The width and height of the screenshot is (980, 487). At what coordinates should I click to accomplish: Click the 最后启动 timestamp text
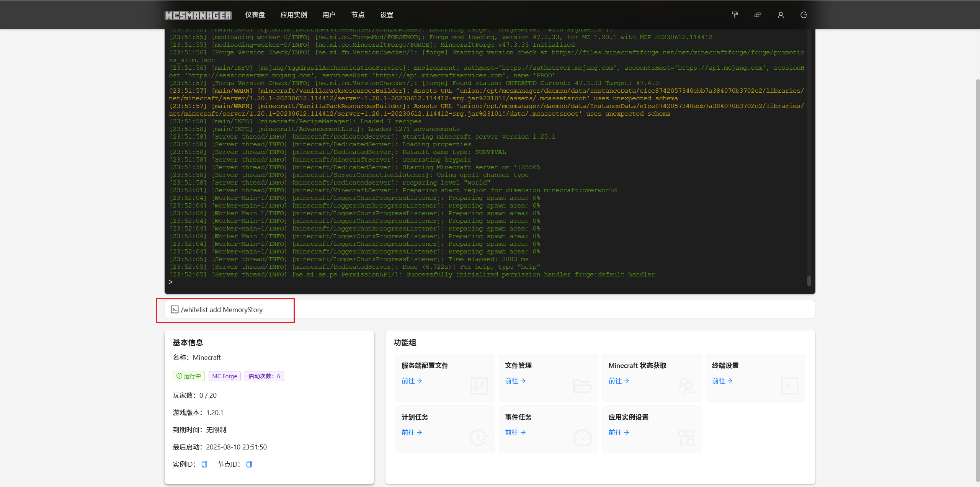(220, 447)
